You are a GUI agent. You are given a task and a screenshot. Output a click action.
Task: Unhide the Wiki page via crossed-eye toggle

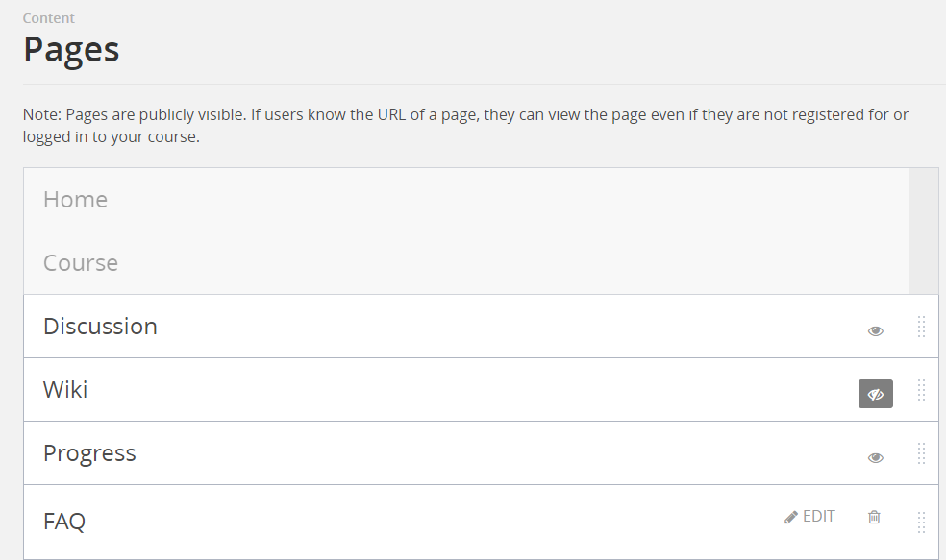(875, 394)
